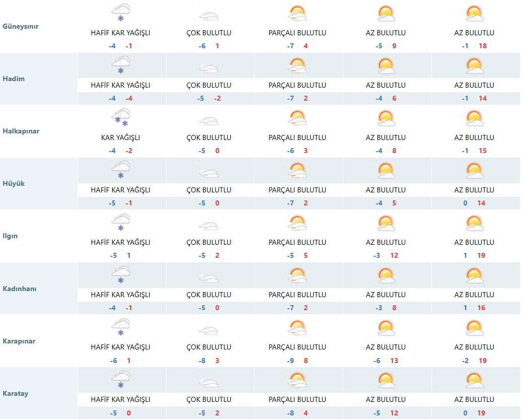The width and height of the screenshot is (523, 420).
Task: Select the ÇOK BULUTLU cloud icon for Kadınhanı
Action: click(209, 277)
